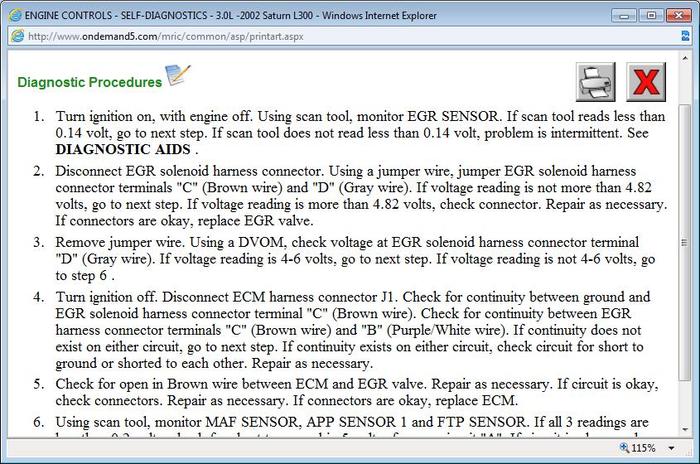
Task: Click the scrollbar up arrow
Action: coord(685,58)
